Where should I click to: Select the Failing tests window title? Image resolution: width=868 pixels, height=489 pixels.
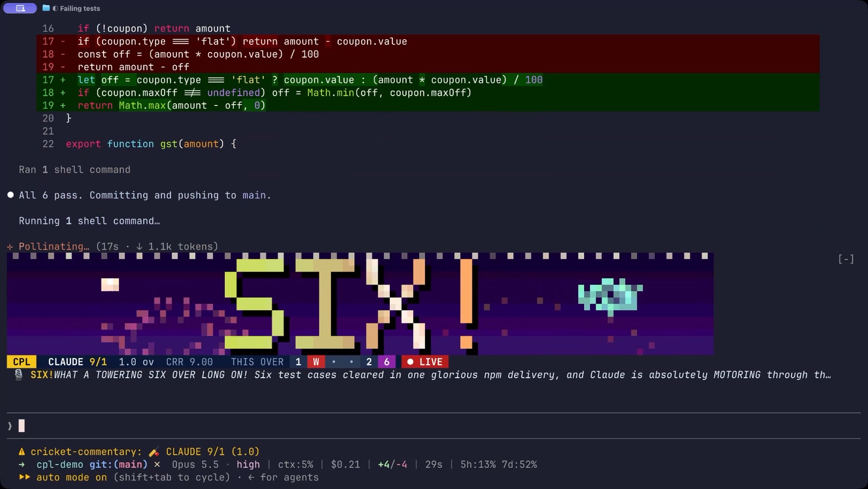pos(80,9)
